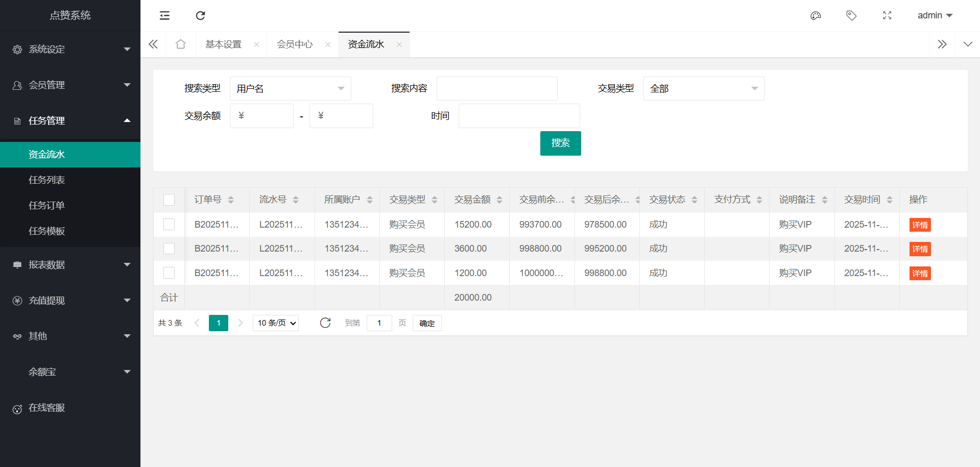Change the 10 条/页 page size selector
This screenshot has width=980, height=467.
pos(276,323)
